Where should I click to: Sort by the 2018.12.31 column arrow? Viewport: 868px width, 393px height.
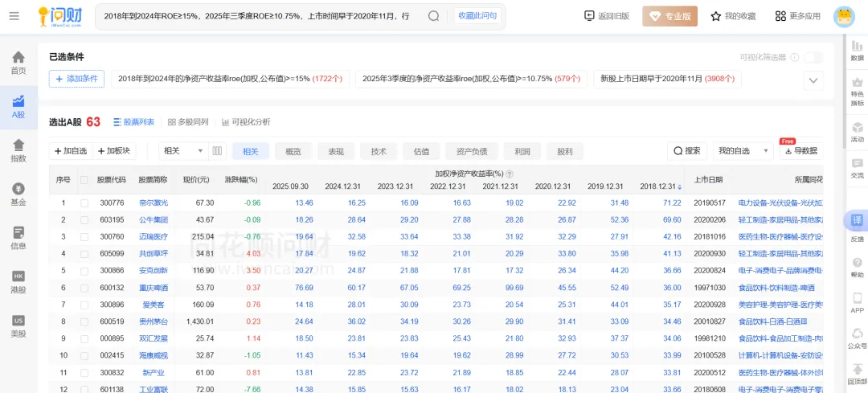(x=681, y=186)
